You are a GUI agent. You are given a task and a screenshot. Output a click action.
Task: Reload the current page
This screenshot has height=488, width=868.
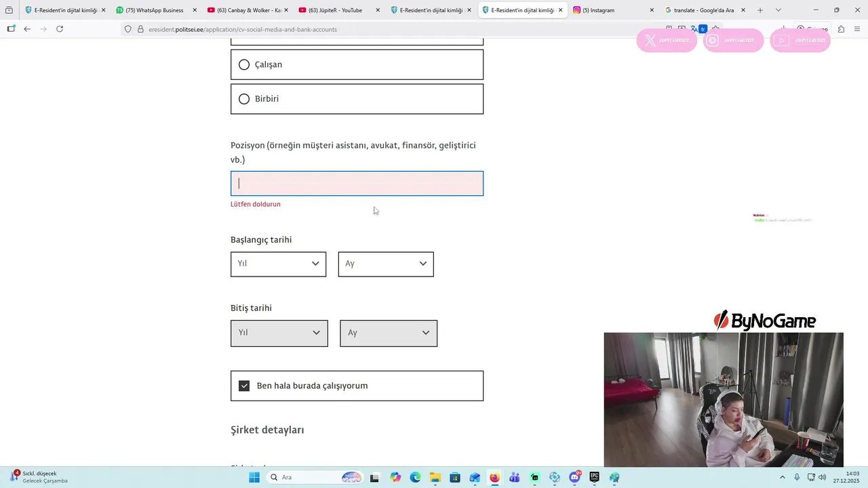(60, 29)
